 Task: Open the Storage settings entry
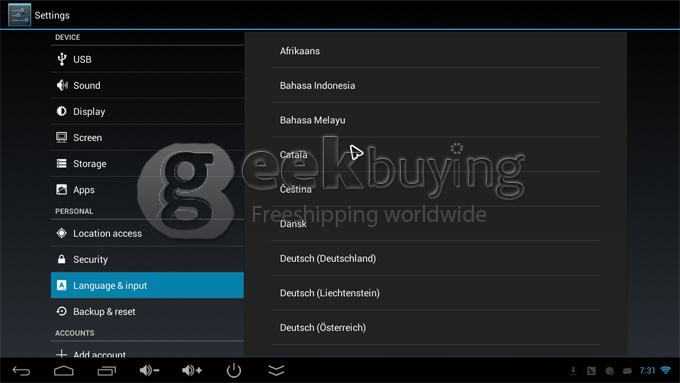147,164
